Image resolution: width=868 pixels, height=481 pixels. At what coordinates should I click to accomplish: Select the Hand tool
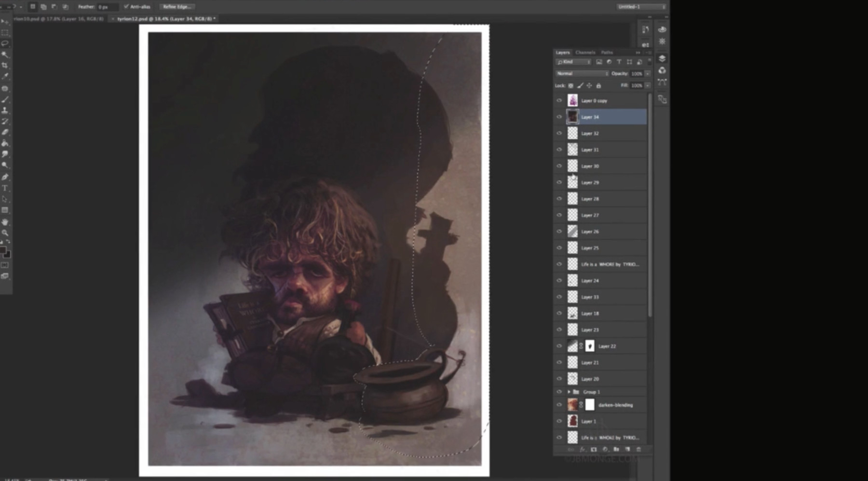point(5,222)
